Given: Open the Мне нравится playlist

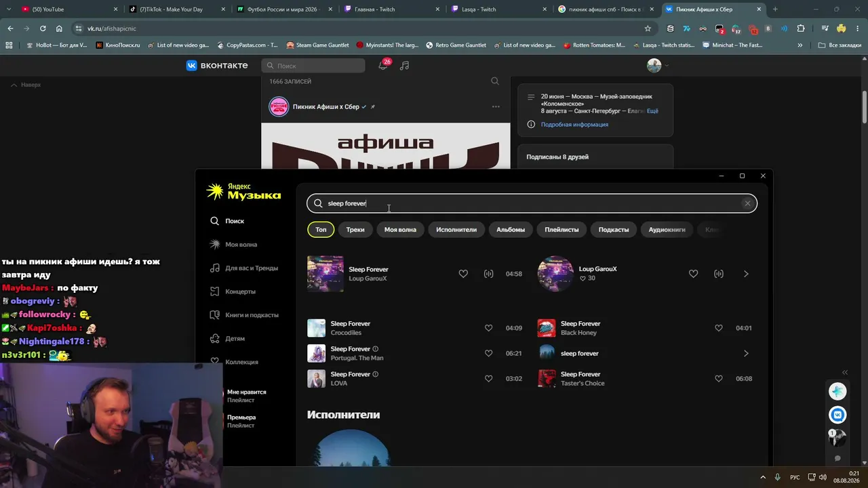Looking at the screenshot, I should click(x=246, y=396).
